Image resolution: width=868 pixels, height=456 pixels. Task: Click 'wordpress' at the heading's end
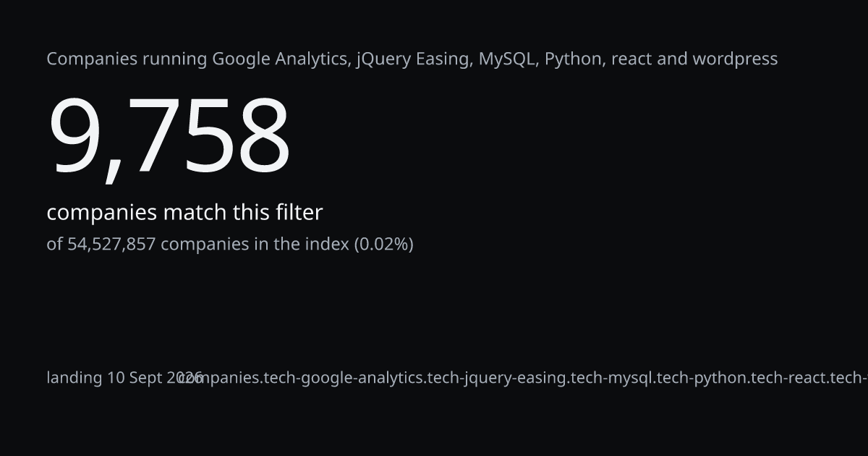[735, 59]
